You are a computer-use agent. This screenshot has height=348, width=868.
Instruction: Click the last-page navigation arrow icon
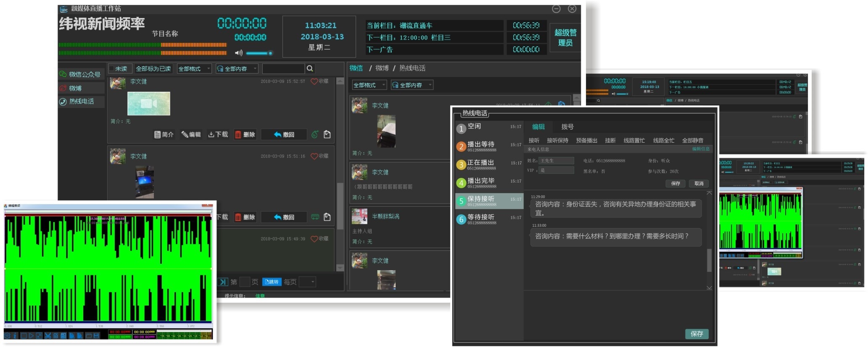(x=223, y=282)
